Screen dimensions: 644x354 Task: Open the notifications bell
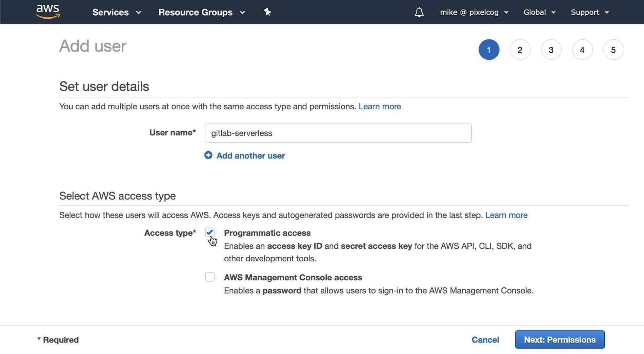(x=419, y=12)
